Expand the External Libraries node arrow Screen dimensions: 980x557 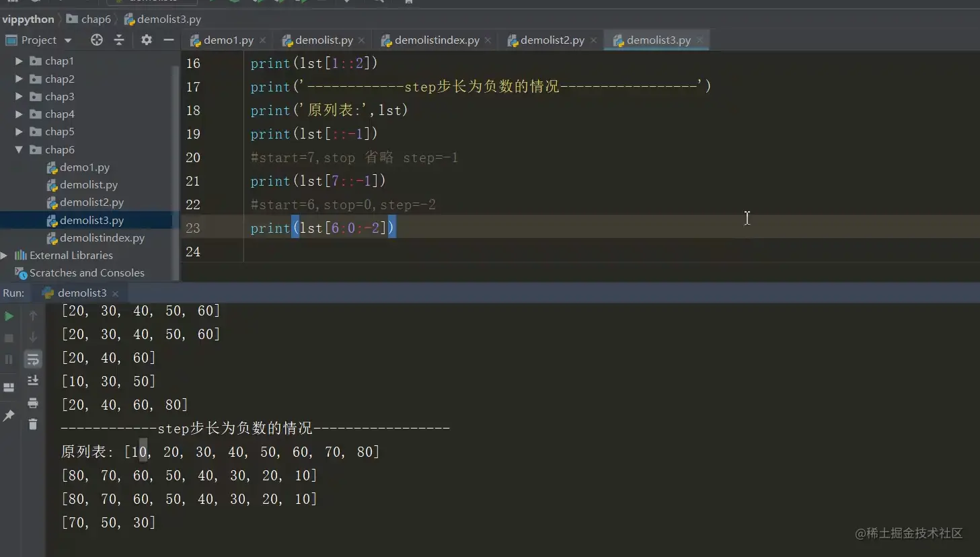coord(4,256)
